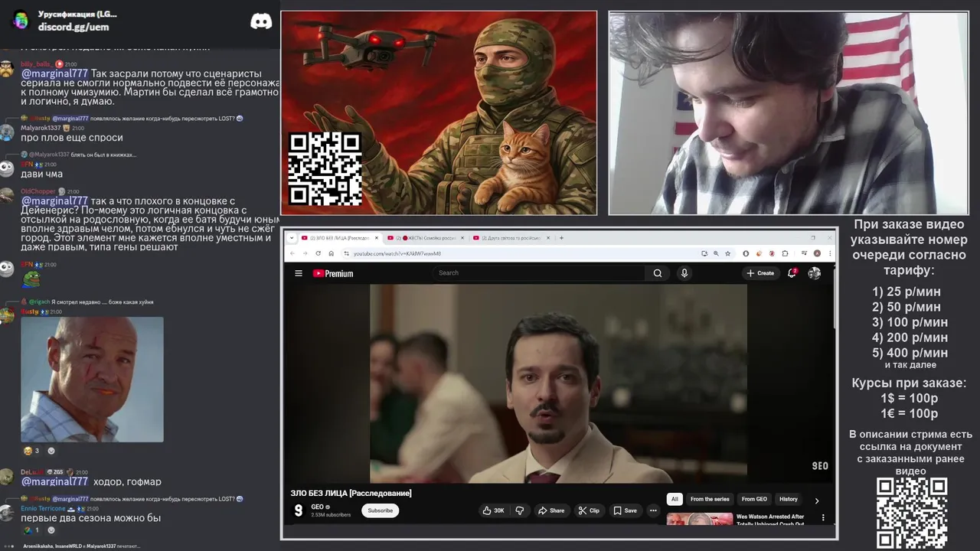Click the Discord logo in overlay header
The width and height of the screenshot is (980, 551).
261,21
